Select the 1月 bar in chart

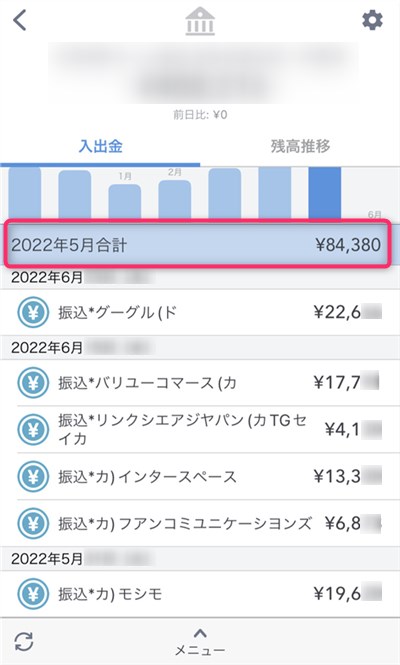[125, 201]
